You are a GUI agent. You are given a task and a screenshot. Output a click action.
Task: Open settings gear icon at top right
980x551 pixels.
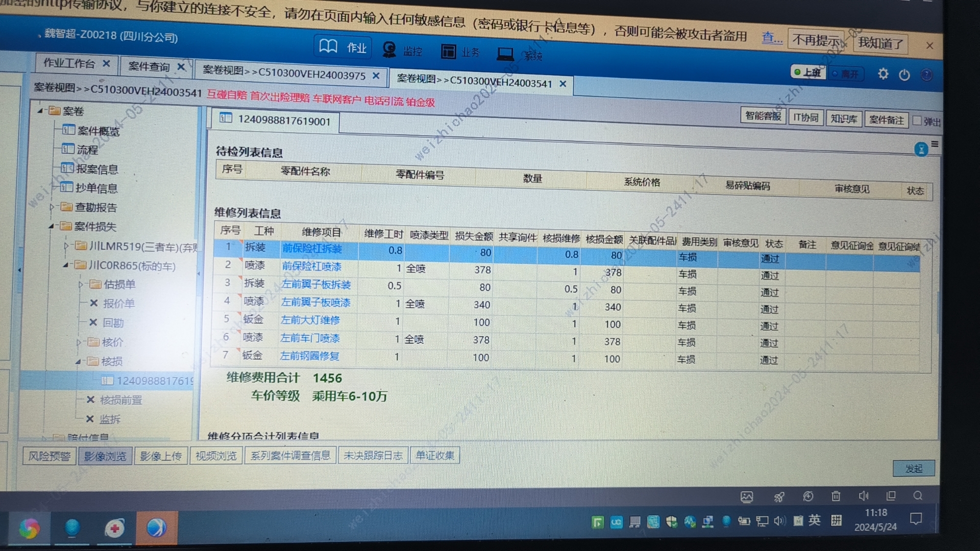click(883, 74)
